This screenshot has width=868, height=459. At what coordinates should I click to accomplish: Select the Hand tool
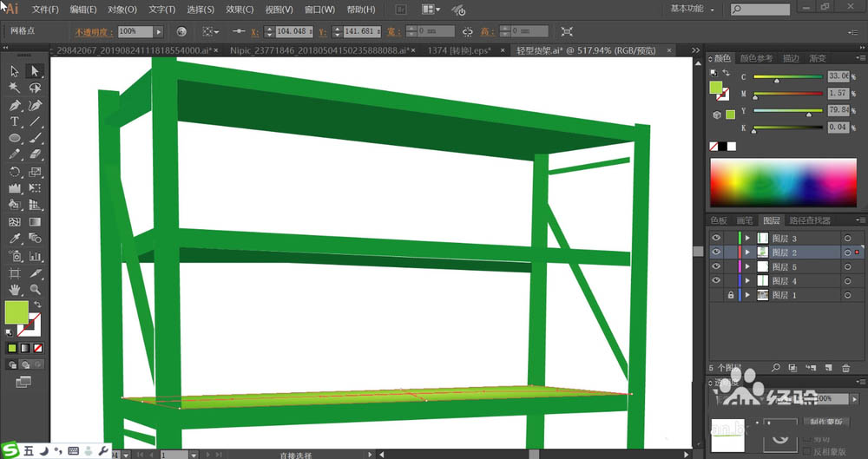pos(15,289)
